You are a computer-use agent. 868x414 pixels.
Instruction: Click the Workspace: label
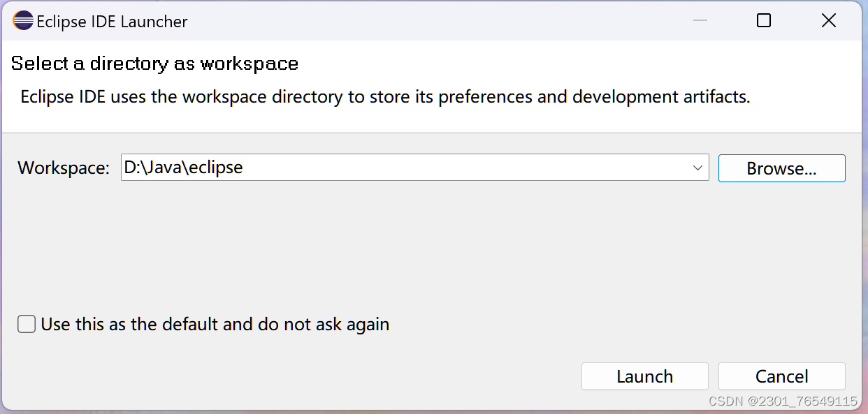[63, 168]
